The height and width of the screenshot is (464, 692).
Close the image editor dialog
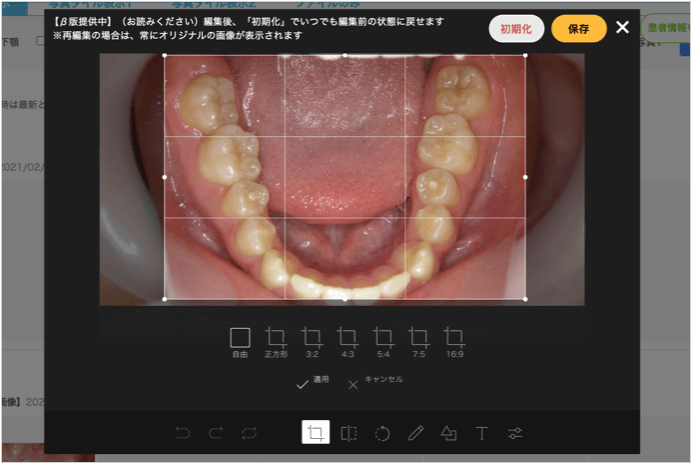(622, 27)
